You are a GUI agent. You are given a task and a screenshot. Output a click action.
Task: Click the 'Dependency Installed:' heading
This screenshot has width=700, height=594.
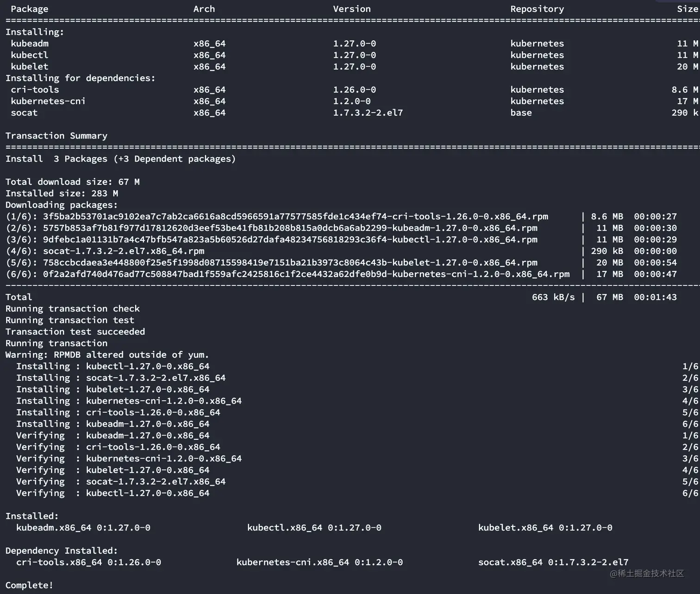tap(62, 551)
